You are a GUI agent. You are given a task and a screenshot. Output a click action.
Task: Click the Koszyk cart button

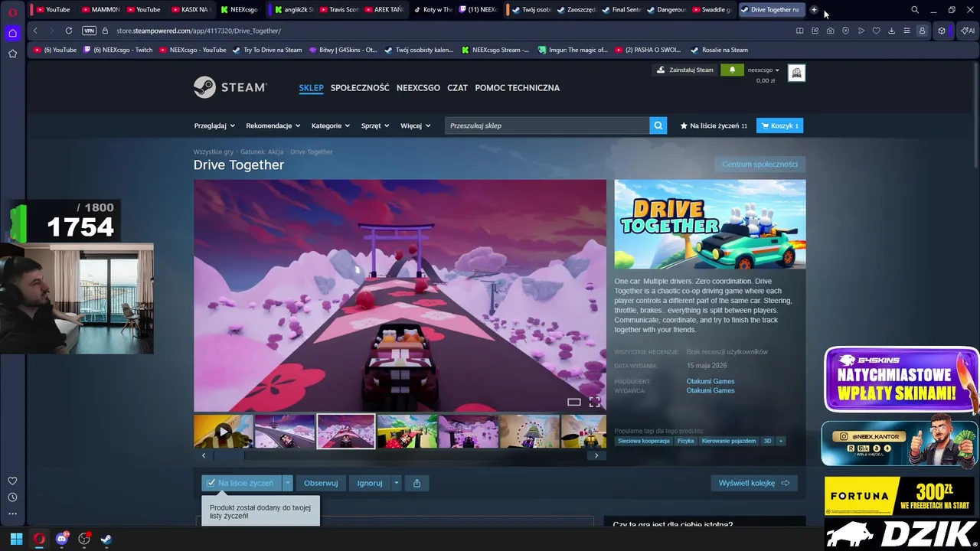[779, 126]
